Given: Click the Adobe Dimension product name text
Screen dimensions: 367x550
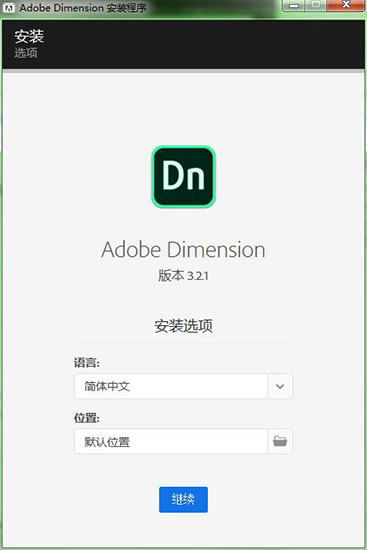Looking at the screenshot, I should click(x=183, y=250).
